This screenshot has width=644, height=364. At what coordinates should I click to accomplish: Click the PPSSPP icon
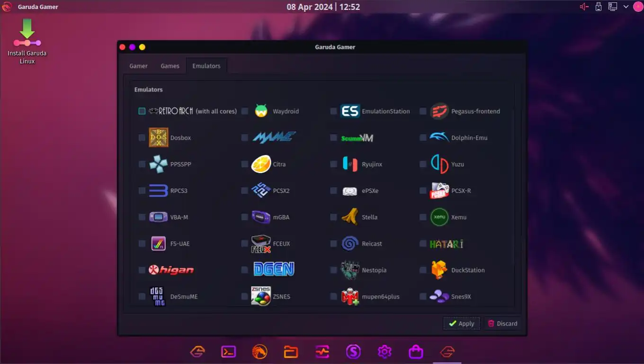158,164
